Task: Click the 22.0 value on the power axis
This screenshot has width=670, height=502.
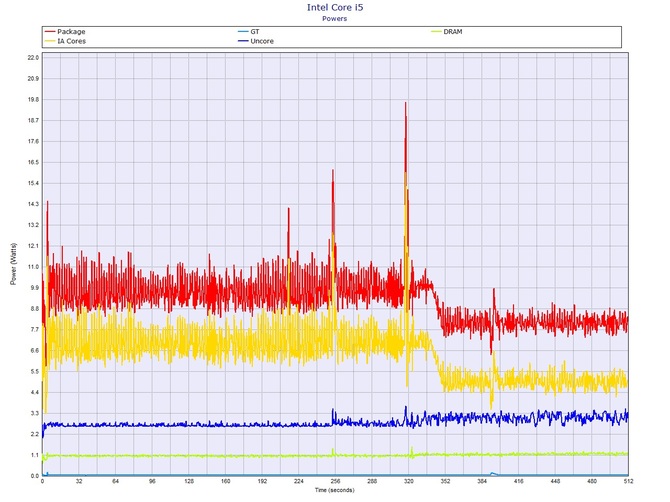Action: click(33, 58)
